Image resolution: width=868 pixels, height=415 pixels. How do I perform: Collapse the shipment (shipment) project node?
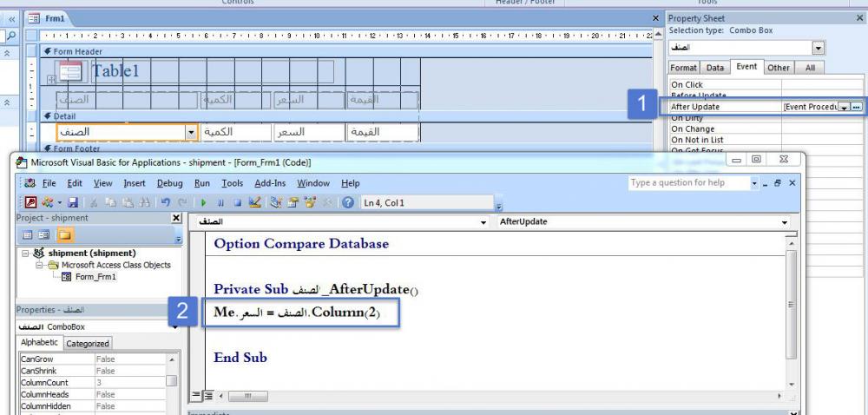point(25,253)
